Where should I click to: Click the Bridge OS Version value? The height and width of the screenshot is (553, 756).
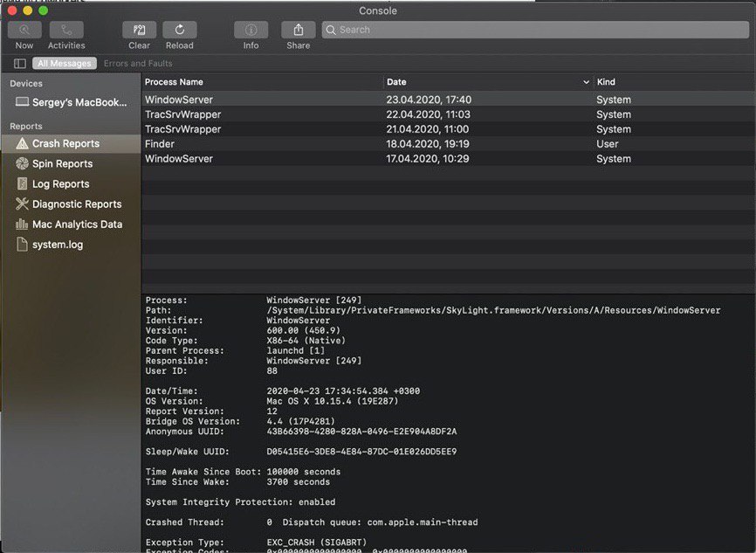pos(300,421)
